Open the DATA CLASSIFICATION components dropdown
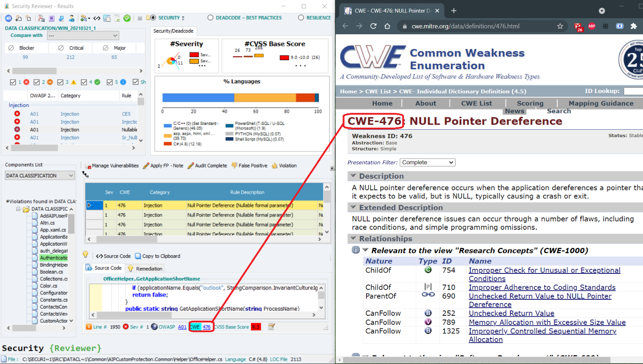 tap(40, 175)
